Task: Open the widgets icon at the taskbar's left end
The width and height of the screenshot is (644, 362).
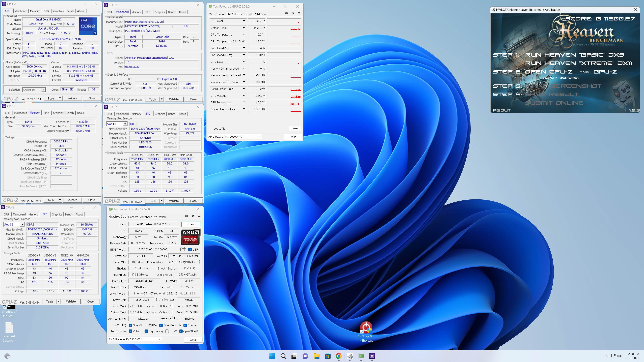Action: pos(7,356)
